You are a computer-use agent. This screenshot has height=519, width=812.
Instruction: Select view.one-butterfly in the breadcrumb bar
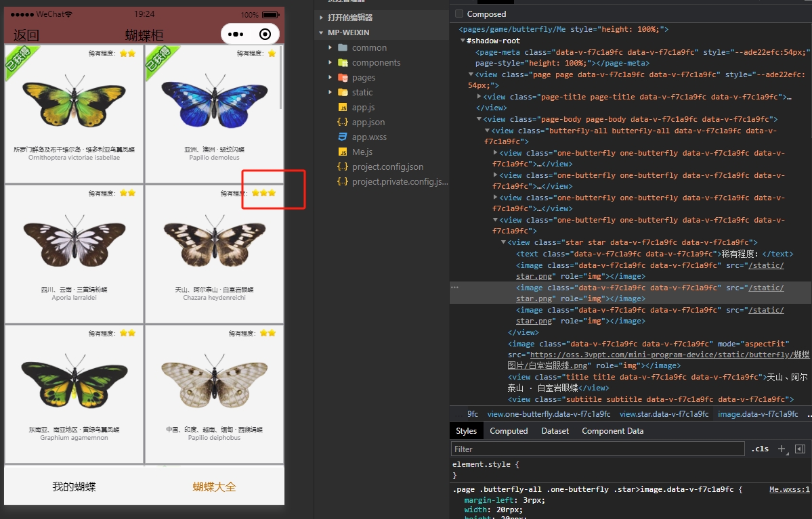[549, 414]
